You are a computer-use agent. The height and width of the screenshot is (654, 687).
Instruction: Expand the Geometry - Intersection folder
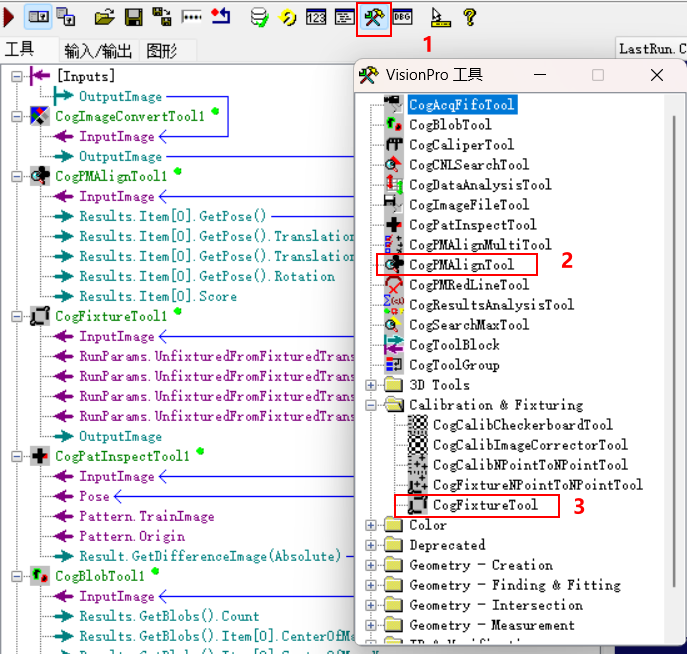(371, 605)
